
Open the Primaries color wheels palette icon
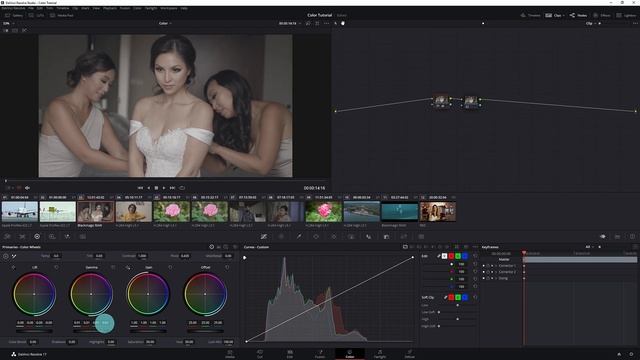(37, 236)
